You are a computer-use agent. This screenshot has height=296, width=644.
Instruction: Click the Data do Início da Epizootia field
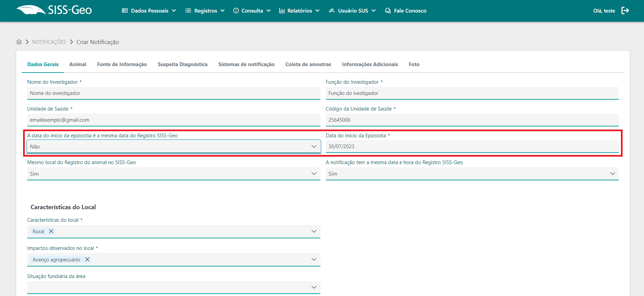click(x=472, y=146)
